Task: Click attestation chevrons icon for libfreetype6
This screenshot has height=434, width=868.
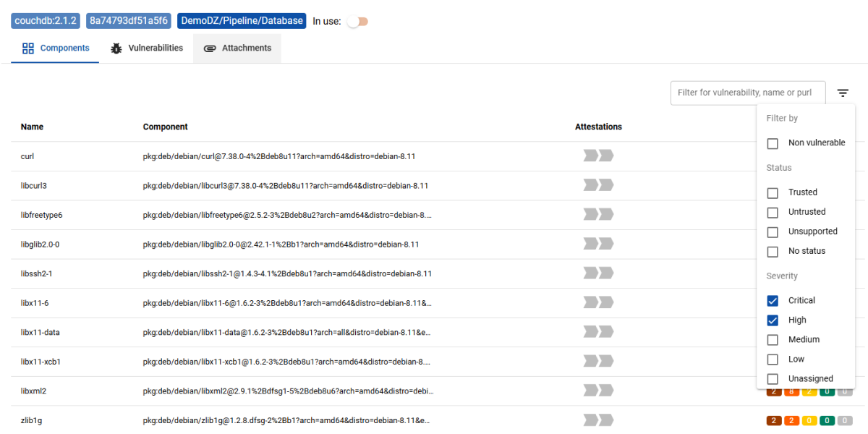Action: pos(598,215)
